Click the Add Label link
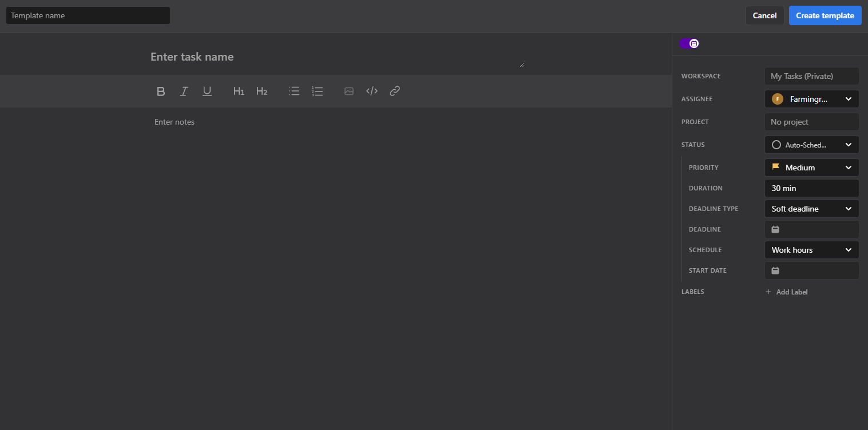 pos(792,292)
